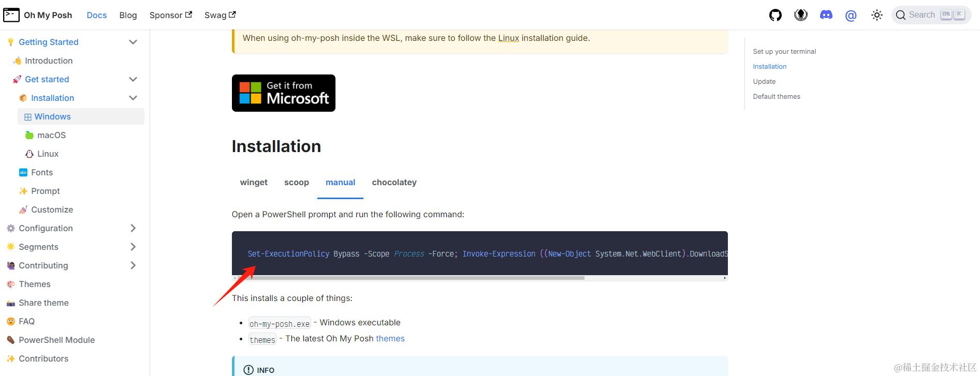The height and width of the screenshot is (376, 980).
Task: Click the Configuration sidebar label
Action: [46, 228]
